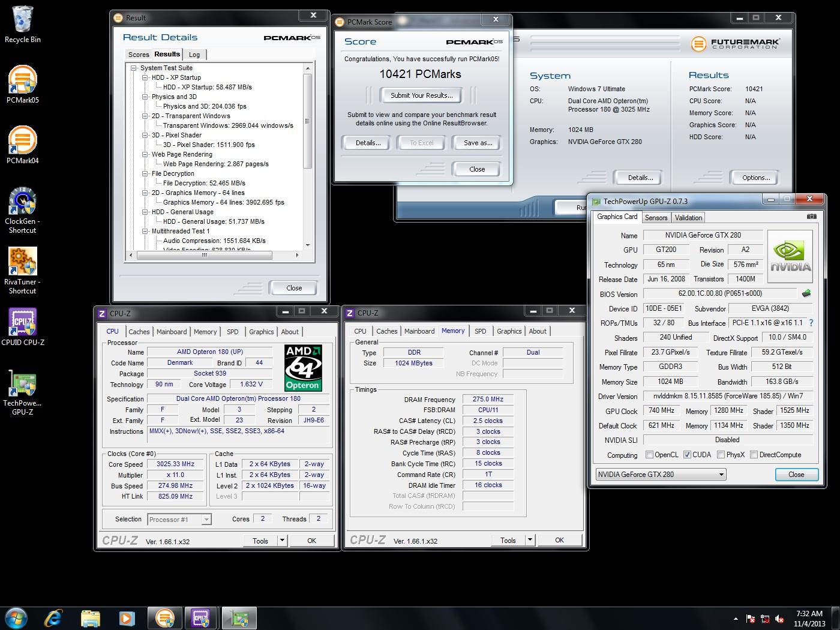Click the GPU-Z title bar icon
The image size is (840, 630).
pos(596,202)
